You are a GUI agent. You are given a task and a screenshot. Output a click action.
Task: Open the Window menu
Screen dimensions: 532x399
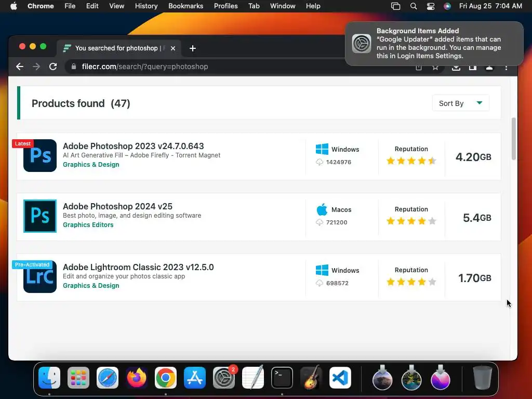coord(283,6)
